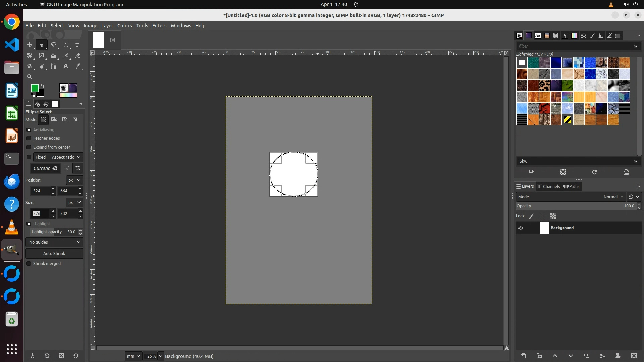This screenshot has height=362, width=644.
Task: Click the Eraser tool icon
Action: coord(78,56)
